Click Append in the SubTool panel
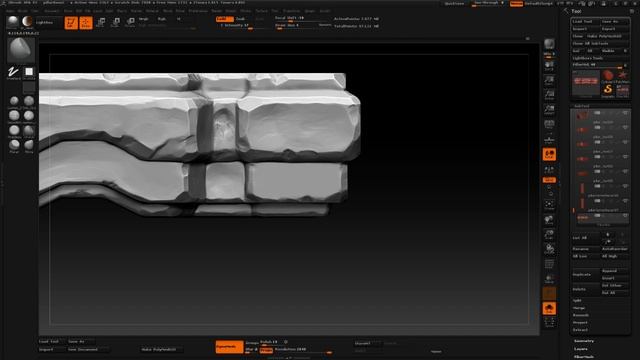The height and width of the screenshot is (360, 640). (x=615, y=271)
